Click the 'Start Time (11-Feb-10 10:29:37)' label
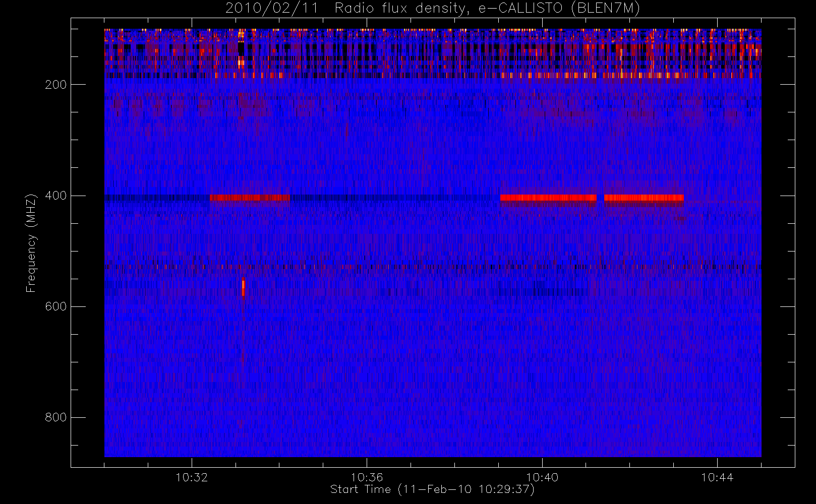Screen dimensions: 816x504 point(432,489)
